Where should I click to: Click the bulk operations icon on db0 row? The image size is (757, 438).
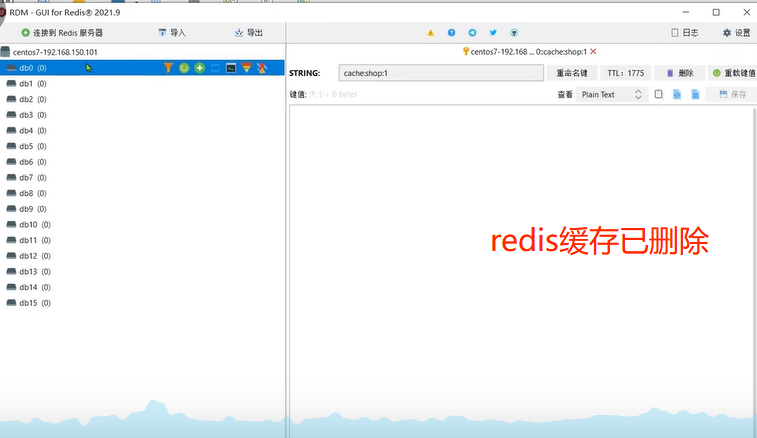pos(262,68)
